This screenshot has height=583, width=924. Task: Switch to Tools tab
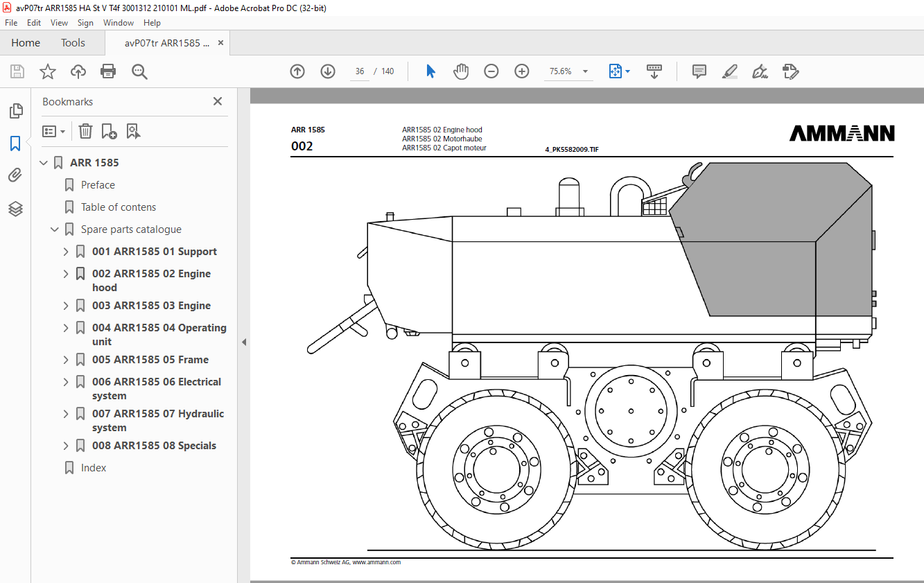pos(73,43)
